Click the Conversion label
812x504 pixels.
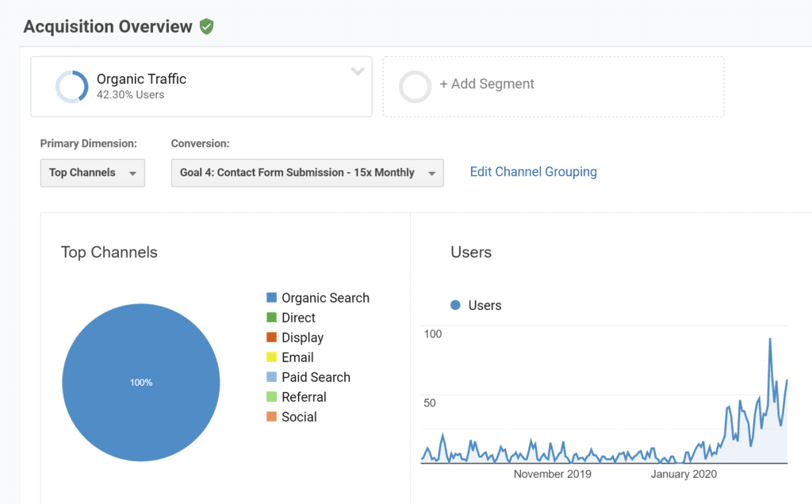(x=201, y=144)
